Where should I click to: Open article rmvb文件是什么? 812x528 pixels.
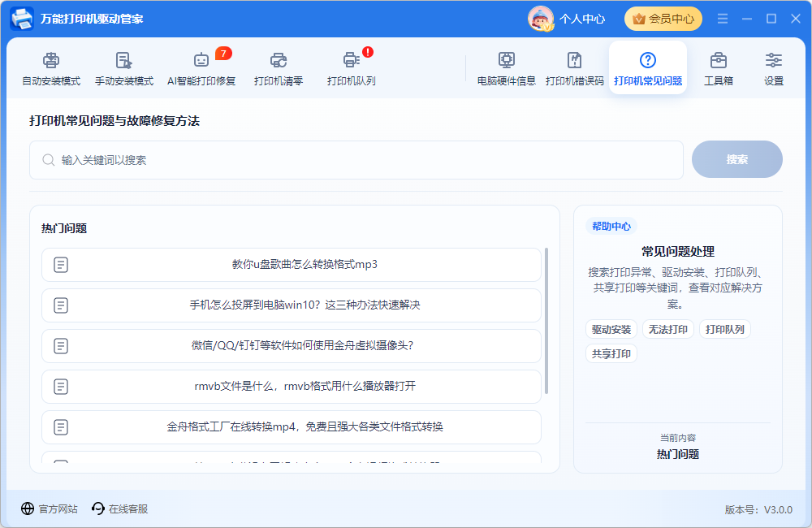click(x=292, y=386)
